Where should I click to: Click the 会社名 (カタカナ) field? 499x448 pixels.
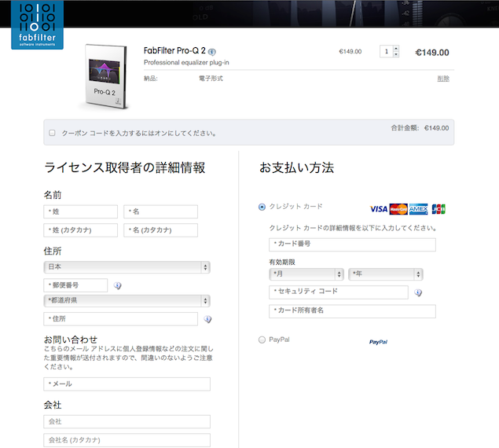(x=127, y=440)
